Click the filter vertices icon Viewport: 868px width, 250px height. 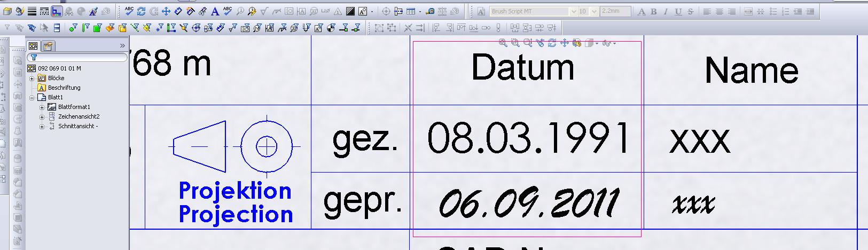point(73,28)
